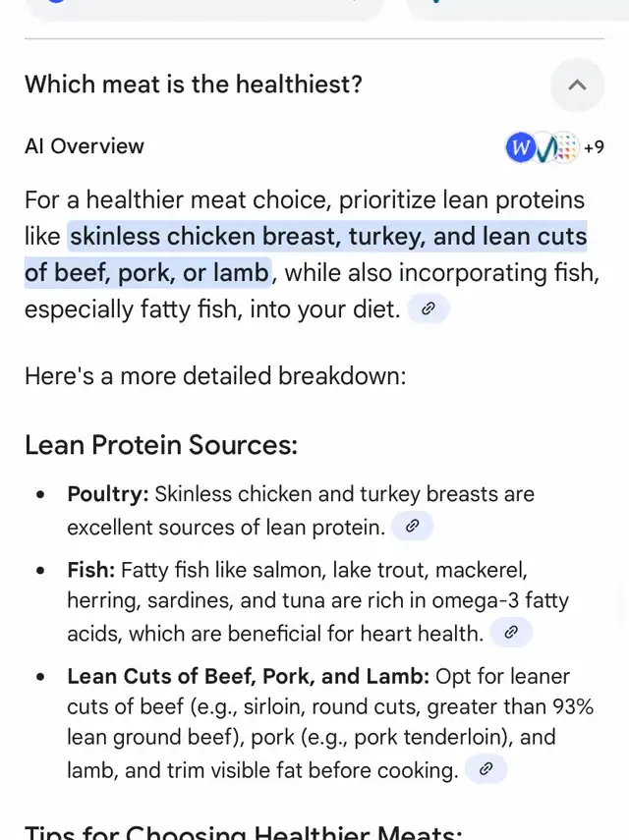
Task: Show the +9 additional sources
Action: (x=594, y=146)
